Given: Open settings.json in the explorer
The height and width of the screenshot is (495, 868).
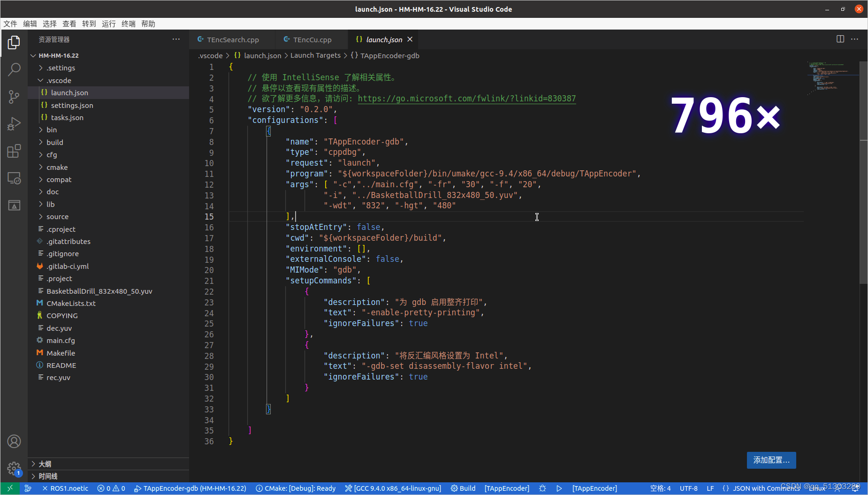Looking at the screenshot, I should tap(108, 105).
